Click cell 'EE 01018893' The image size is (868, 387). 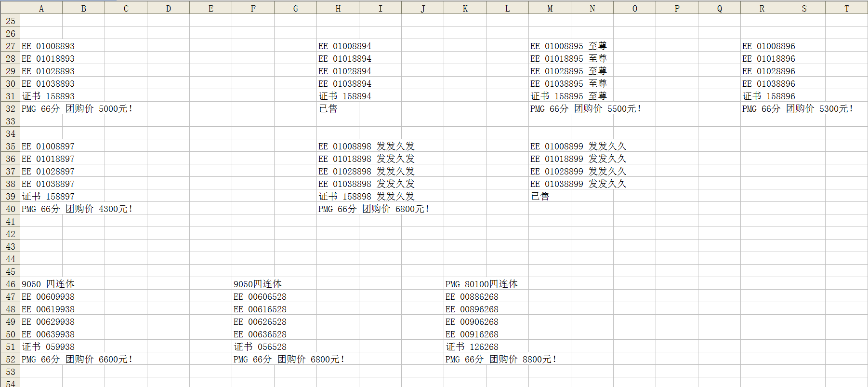[x=48, y=58]
